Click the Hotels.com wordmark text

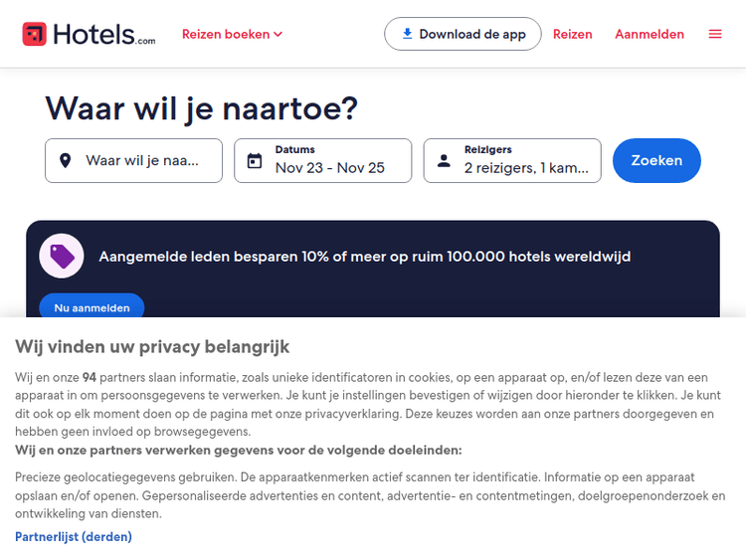point(103,34)
